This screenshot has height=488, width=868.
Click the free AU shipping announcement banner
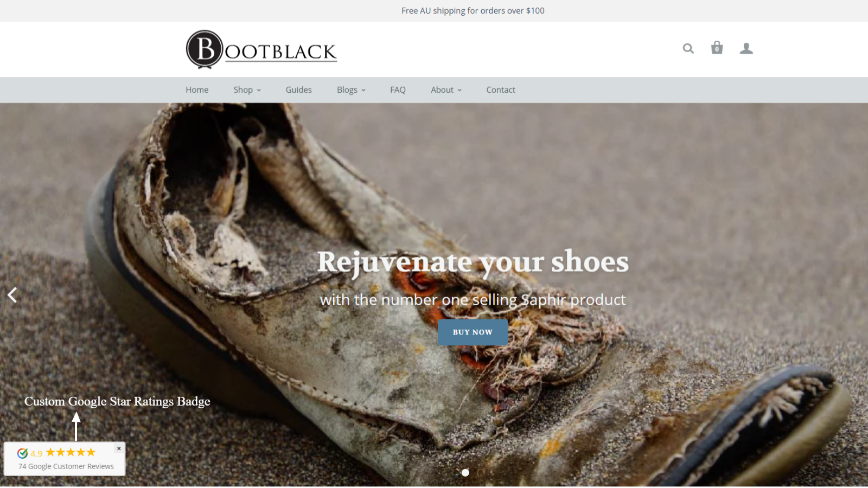473,11
